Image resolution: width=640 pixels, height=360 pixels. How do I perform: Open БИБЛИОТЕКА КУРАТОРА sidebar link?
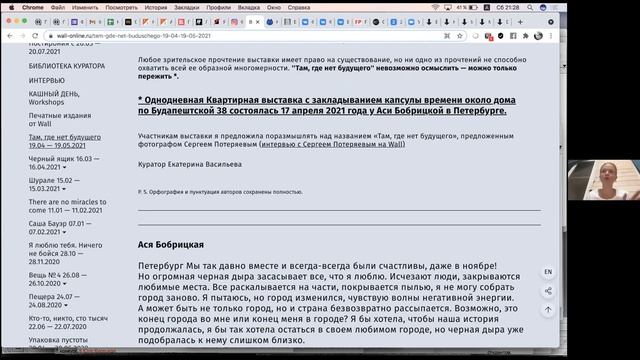tap(67, 66)
